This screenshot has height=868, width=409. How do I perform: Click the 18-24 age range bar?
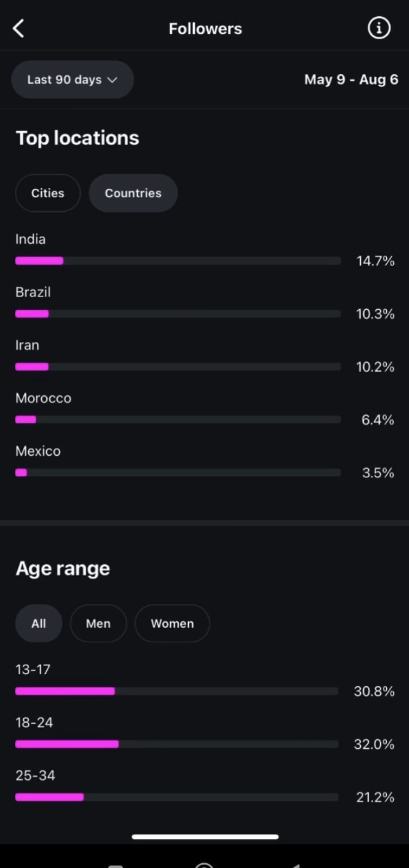tap(176, 744)
